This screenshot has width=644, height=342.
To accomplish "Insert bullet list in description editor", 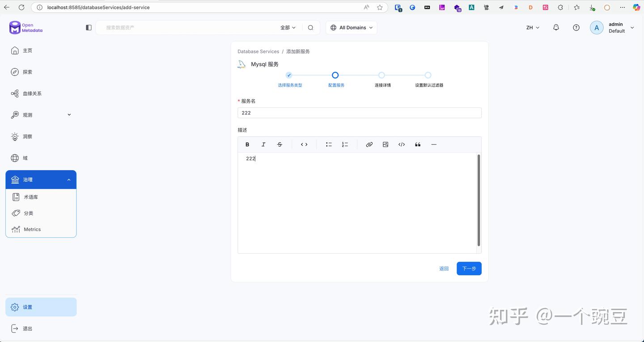I will click(x=329, y=145).
